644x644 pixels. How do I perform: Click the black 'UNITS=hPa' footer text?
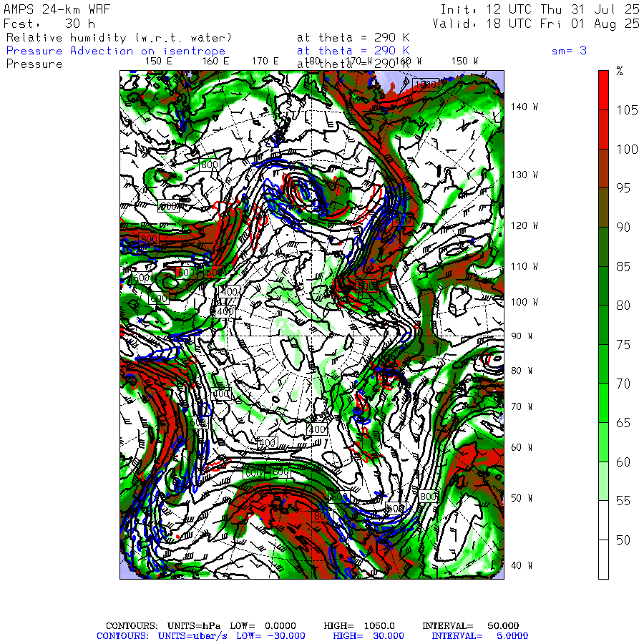194,626
